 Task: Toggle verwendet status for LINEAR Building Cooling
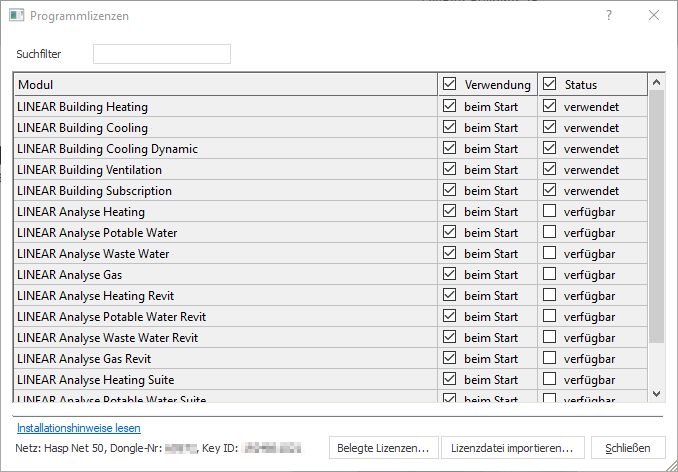coord(550,127)
